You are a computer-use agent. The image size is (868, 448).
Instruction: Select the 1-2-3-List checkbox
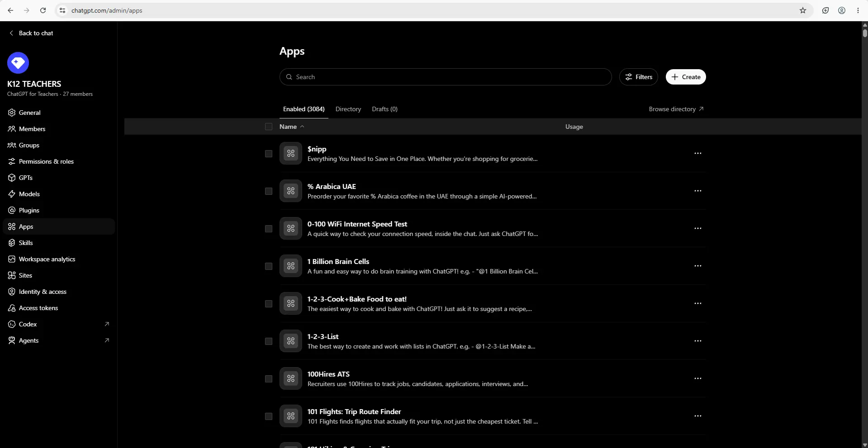point(269,341)
